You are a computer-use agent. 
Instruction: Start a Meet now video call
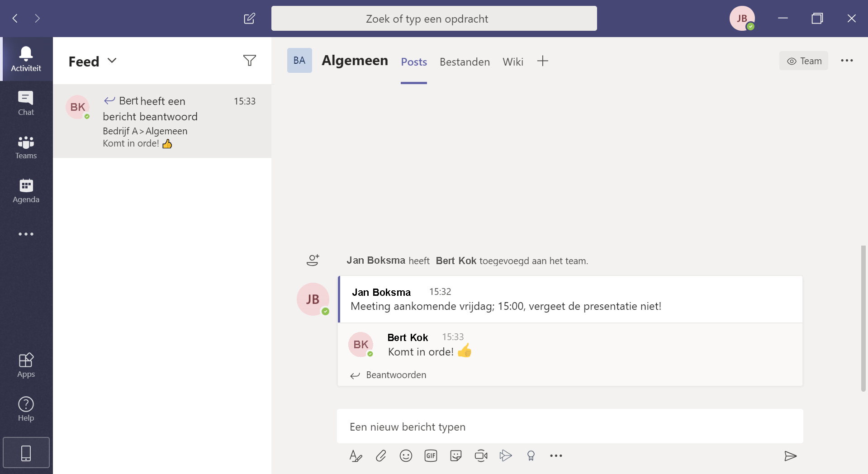tap(481, 456)
